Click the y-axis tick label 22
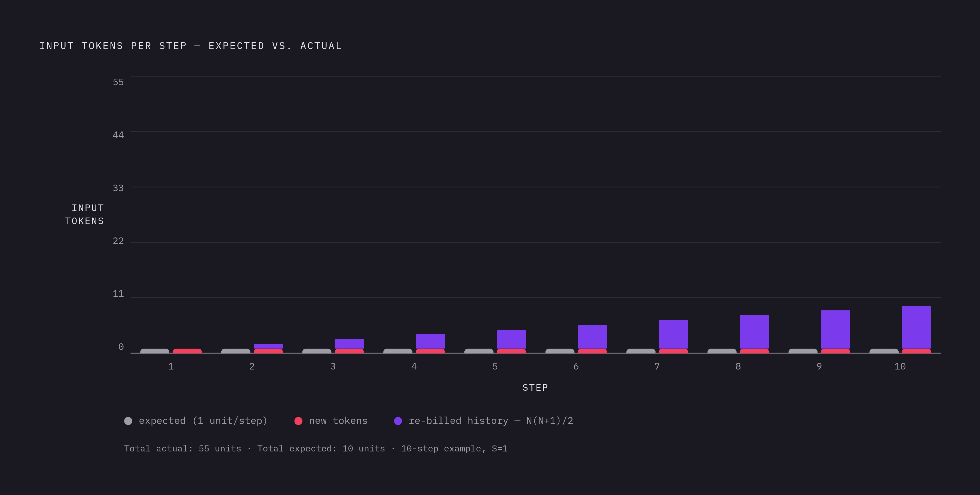Image resolution: width=980 pixels, height=495 pixels. tap(118, 241)
